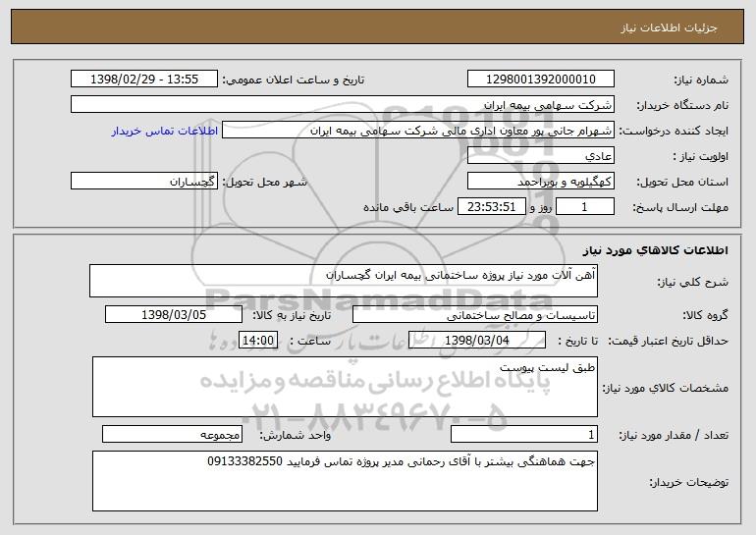Click the text ساعت باقی مانده
This screenshot has height=535, width=756.
[408, 207]
